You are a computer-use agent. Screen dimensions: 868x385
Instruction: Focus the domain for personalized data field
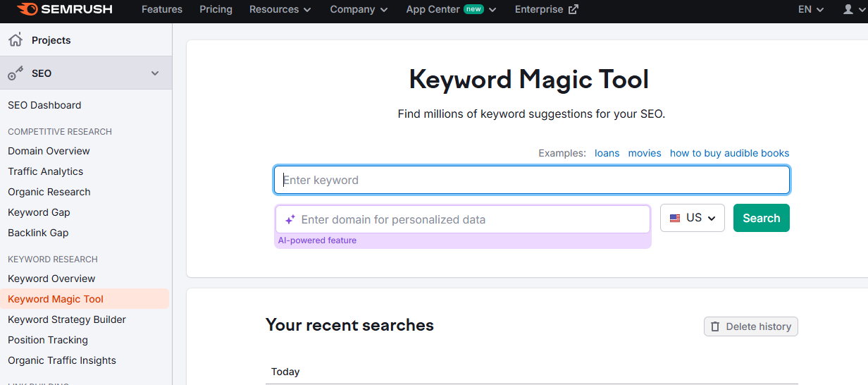pos(463,219)
